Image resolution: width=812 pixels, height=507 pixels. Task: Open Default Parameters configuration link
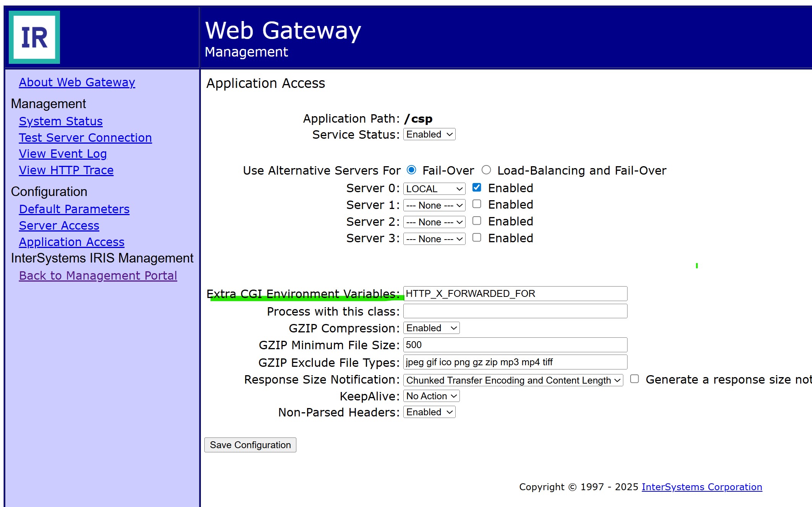click(74, 209)
